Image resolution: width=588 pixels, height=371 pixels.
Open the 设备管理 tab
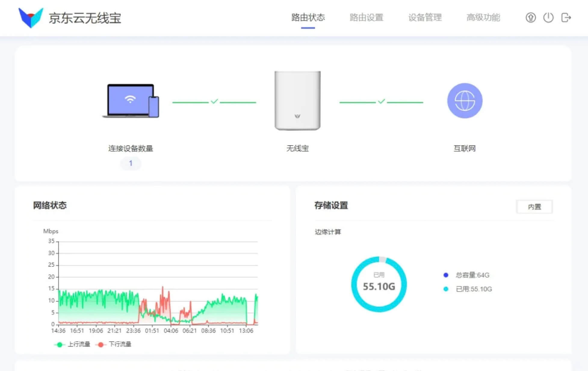point(425,18)
